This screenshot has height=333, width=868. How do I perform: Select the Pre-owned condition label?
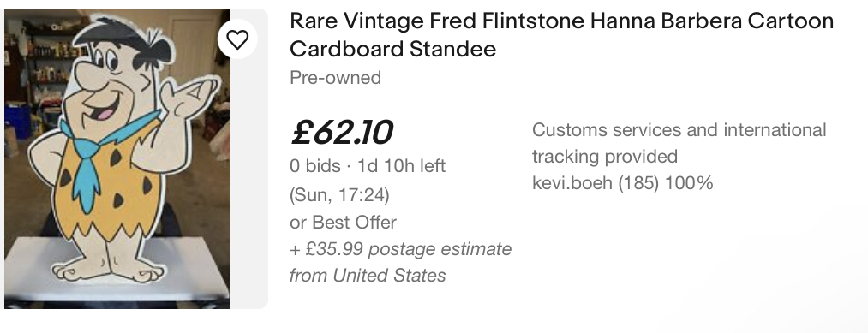tap(336, 77)
